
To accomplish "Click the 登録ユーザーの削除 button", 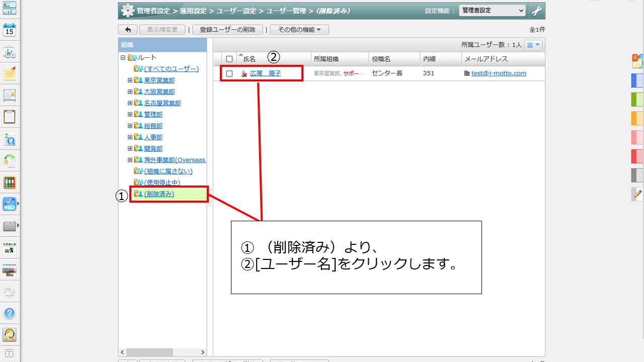I will pyautogui.click(x=227, y=30).
